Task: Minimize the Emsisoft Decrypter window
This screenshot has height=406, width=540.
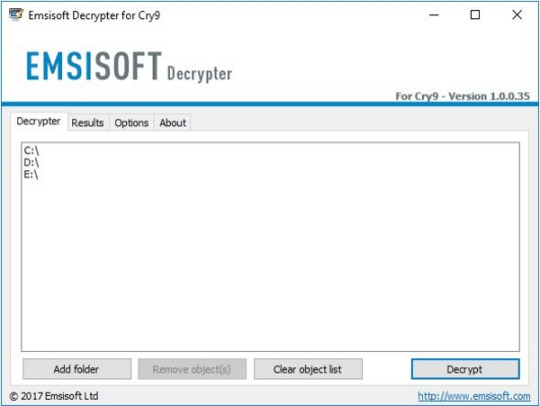Action: pos(434,15)
